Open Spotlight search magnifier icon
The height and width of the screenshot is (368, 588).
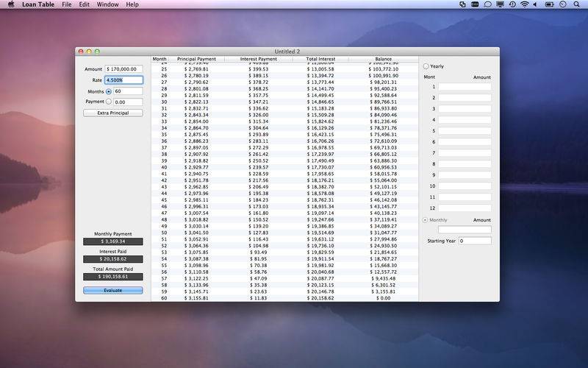pos(576,4)
